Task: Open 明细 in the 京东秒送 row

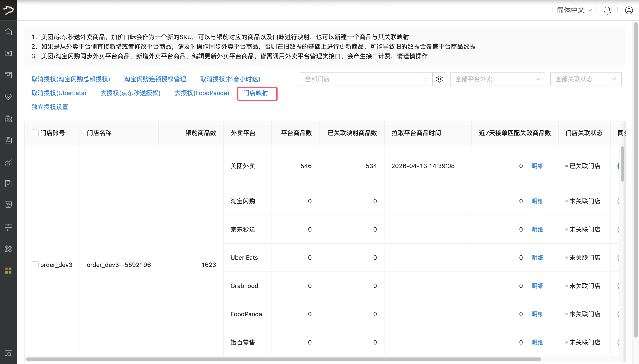Action: [537, 230]
